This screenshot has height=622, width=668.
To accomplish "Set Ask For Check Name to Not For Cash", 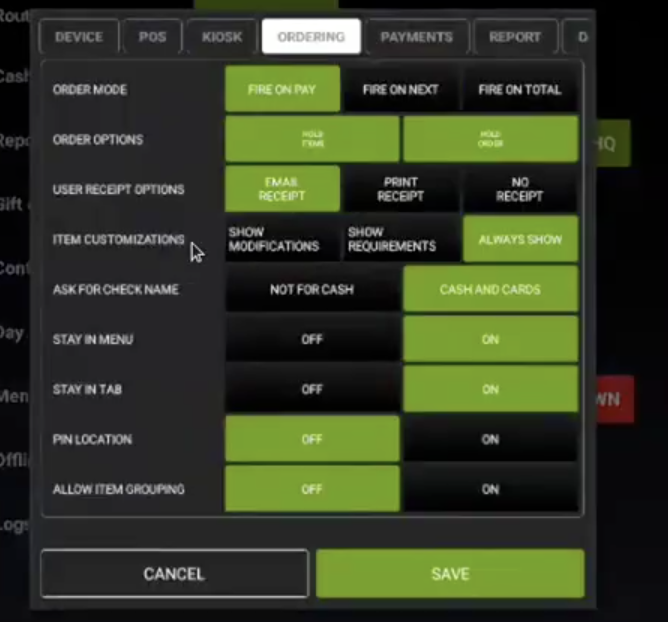I will click(312, 289).
